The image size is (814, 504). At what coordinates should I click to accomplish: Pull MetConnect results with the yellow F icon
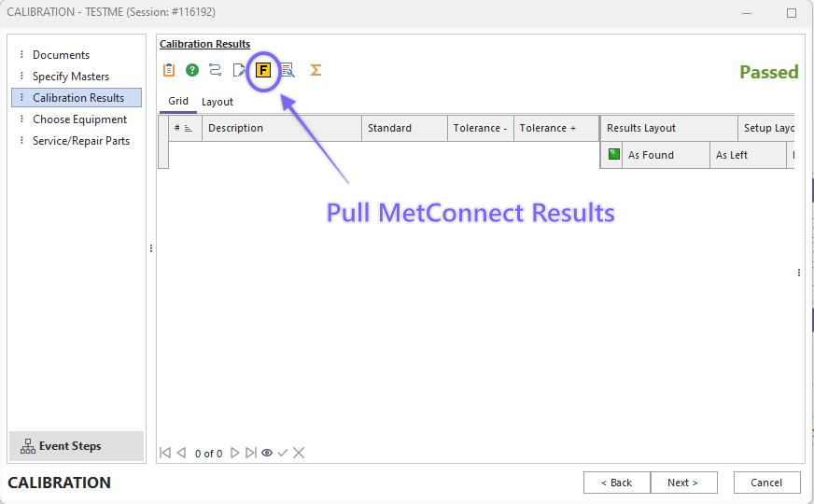pos(263,70)
